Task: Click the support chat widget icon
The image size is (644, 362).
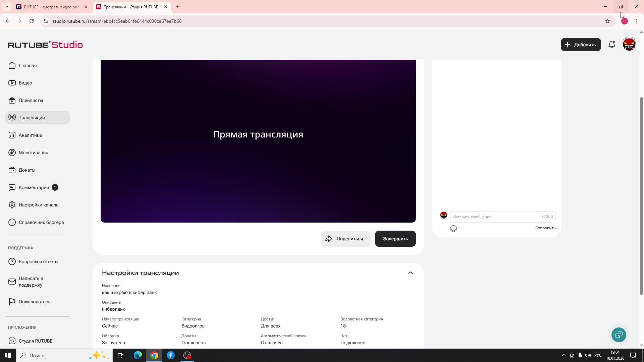Action: click(619, 335)
